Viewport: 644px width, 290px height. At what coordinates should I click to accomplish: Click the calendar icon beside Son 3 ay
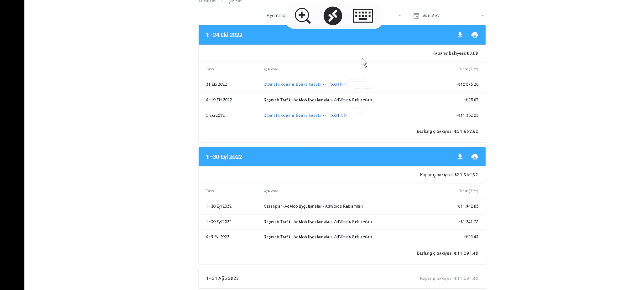click(416, 16)
